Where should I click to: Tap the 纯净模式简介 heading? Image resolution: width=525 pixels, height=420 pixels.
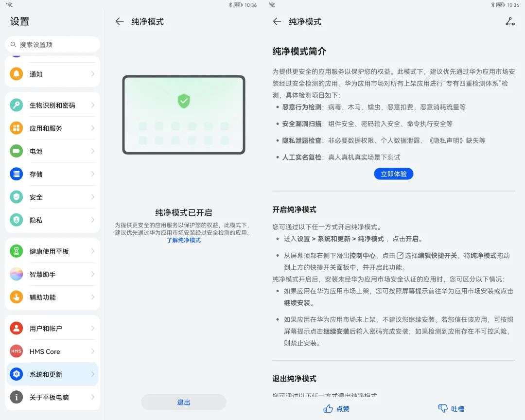pyautogui.click(x=299, y=51)
